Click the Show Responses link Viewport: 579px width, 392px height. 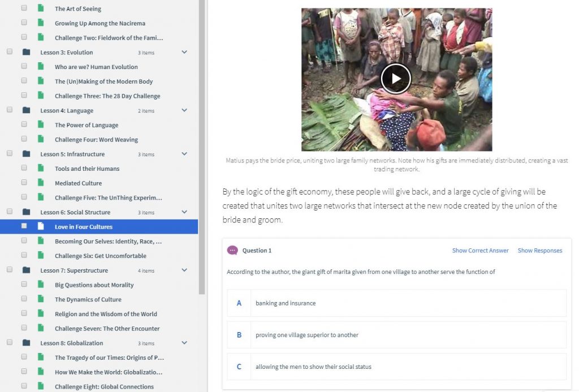[539, 251]
